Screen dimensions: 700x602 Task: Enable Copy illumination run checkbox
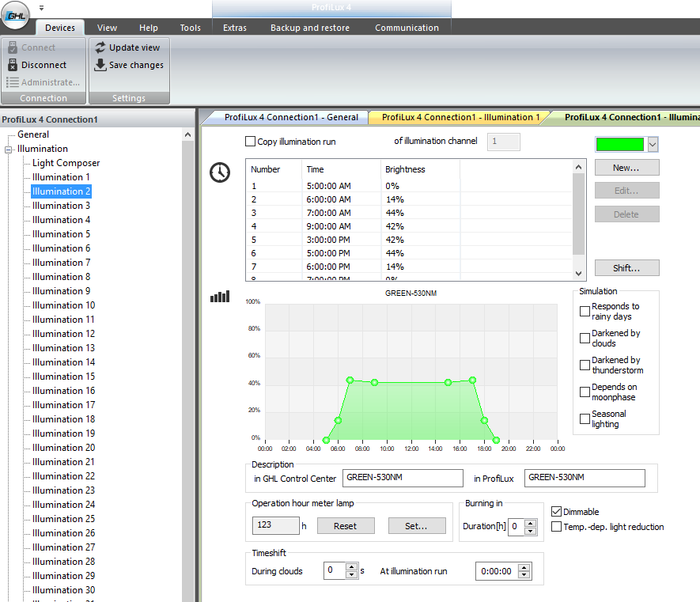pos(251,142)
